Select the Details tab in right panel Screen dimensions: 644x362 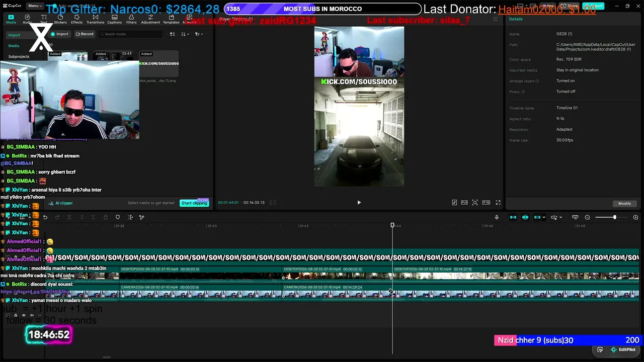[x=516, y=19]
